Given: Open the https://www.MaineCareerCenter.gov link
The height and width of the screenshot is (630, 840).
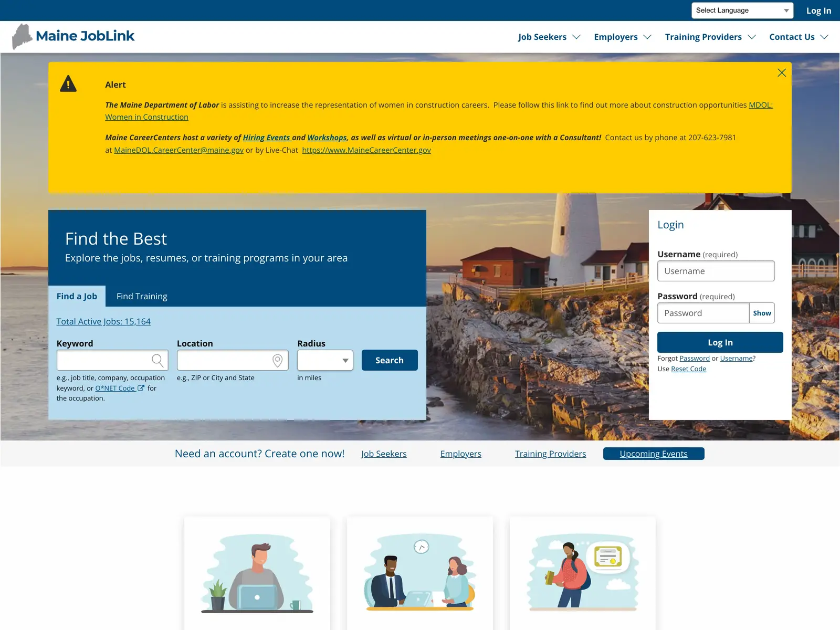Looking at the screenshot, I should point(366,150).
